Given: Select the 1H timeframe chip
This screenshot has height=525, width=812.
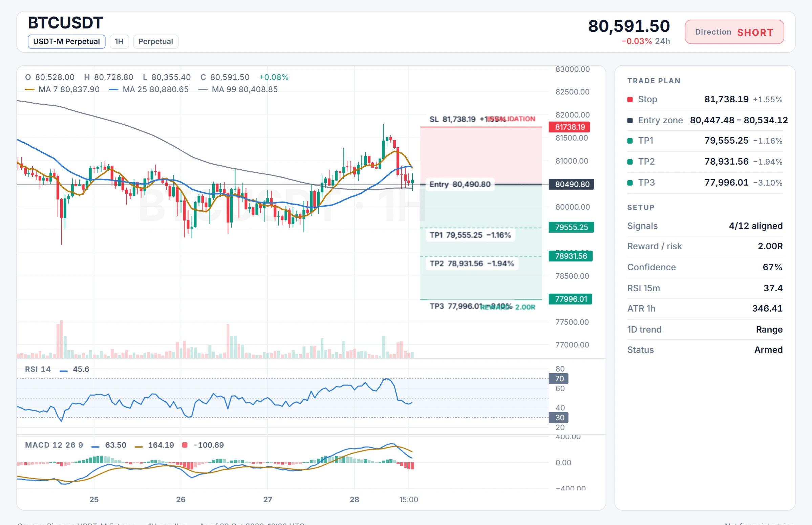Looking at the screenshot, I should (x=119, y=42).
